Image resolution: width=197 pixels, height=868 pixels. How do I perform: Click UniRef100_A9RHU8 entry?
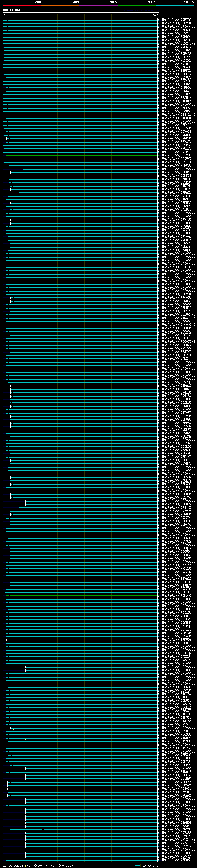[177, 135]
